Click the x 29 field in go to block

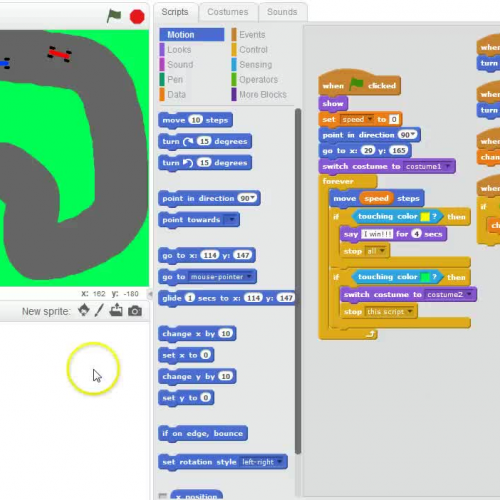pyautogui.click(x=368, y=150)
